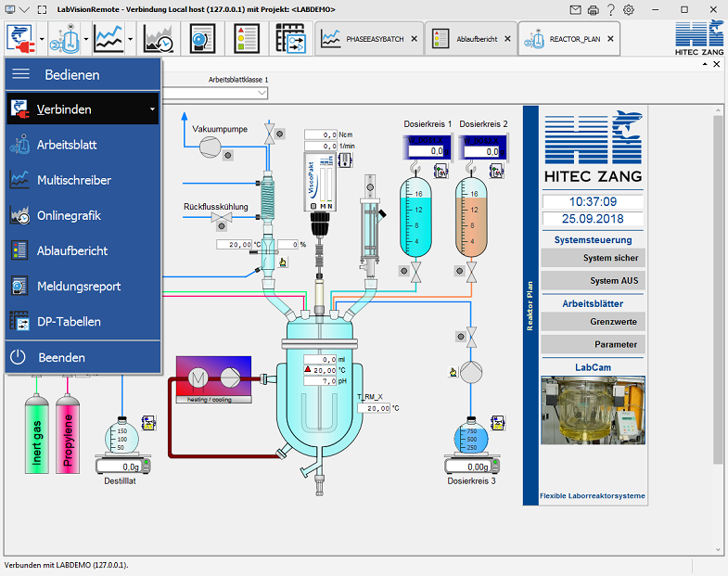Viewport: 728px width, 576px height.
Task: Click the Rückflusskühlung valve symbol
Action: pos(222,216)
